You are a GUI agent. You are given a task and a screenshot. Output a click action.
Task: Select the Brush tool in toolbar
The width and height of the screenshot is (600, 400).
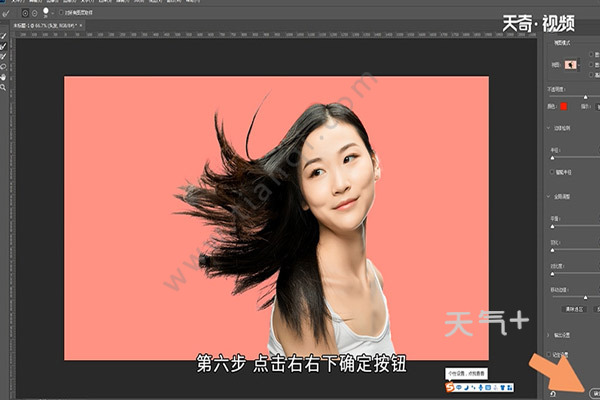pyautogui.click(x=4, y=57)
